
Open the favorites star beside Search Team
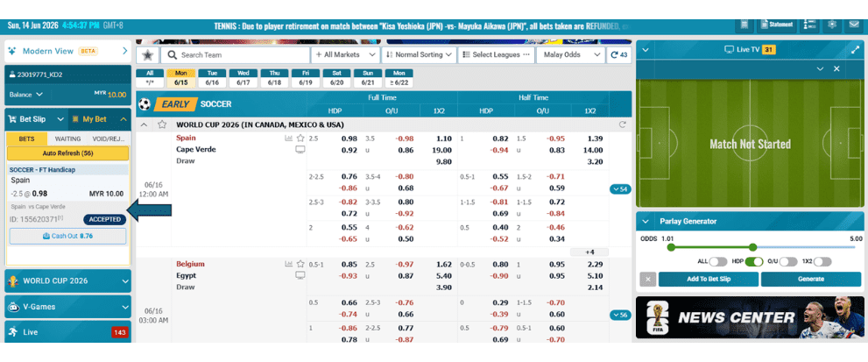[148, 55]
